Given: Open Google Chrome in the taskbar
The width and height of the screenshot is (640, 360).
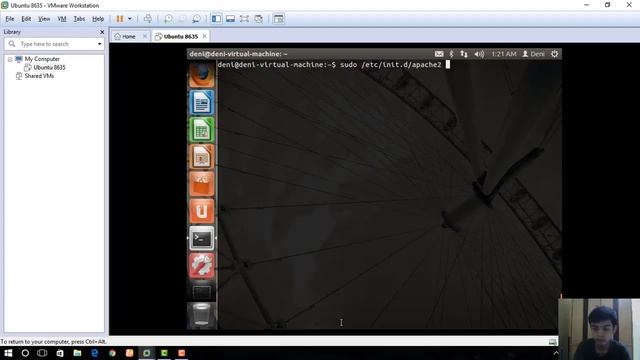Looking at the screenshot, I should 112,353.
